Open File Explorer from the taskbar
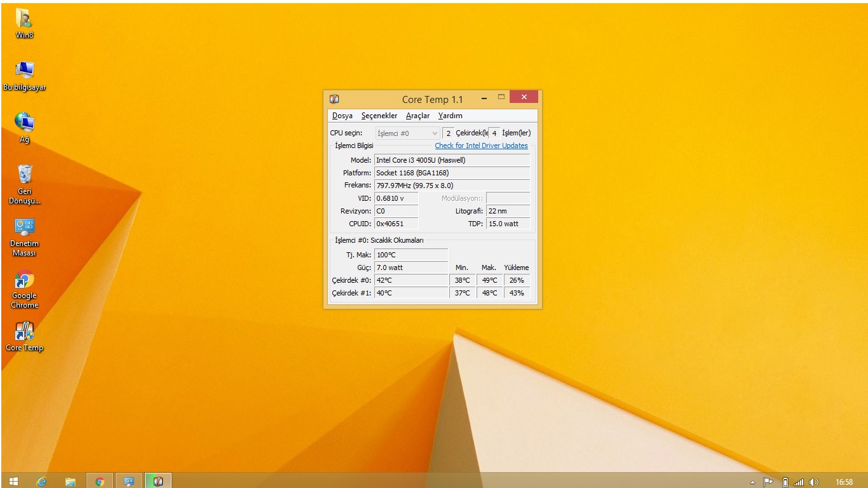 coord(71,482)
